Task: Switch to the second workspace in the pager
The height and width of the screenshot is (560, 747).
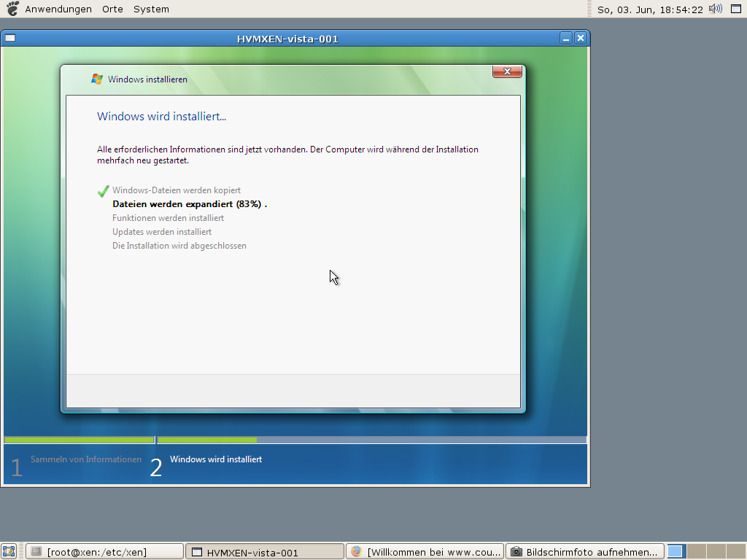Action: 696,551
